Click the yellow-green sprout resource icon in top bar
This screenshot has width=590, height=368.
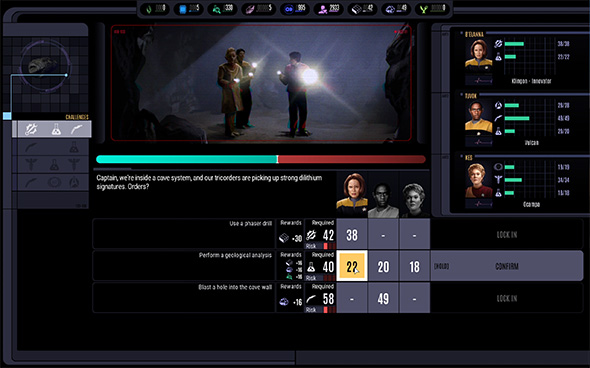click(424, 9)
